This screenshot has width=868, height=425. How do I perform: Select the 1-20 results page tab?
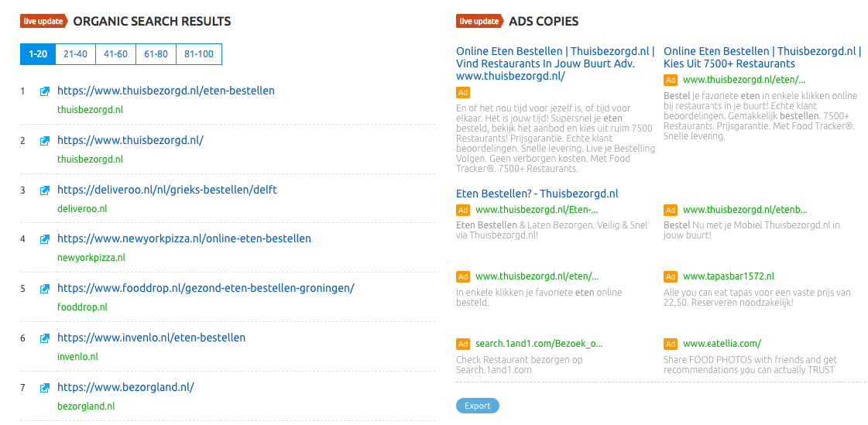(37, 54)
